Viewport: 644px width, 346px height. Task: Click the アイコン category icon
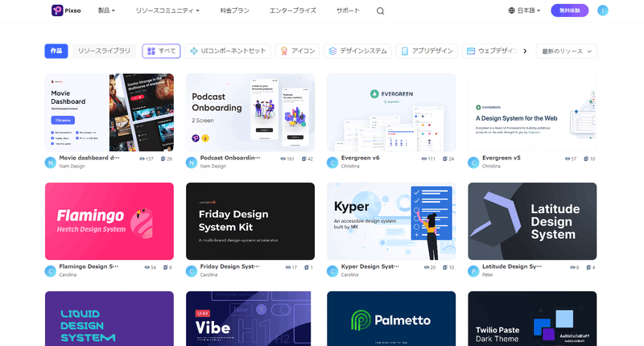click(x=284, y=51)
